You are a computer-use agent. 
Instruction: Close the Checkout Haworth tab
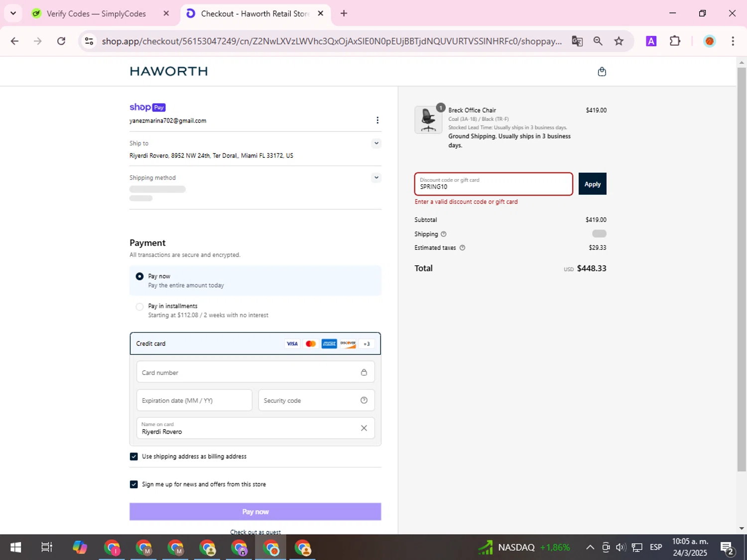[x=321, y=13]
